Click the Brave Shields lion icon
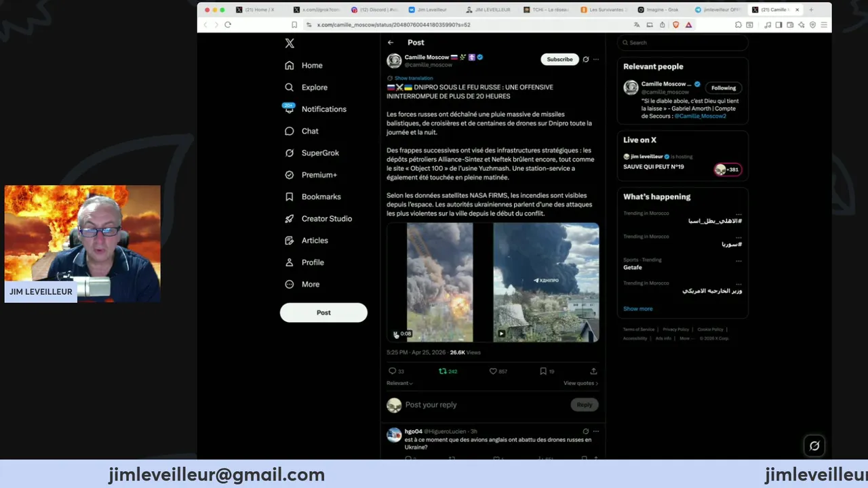868x488 pixels. [x=676, y=25]
